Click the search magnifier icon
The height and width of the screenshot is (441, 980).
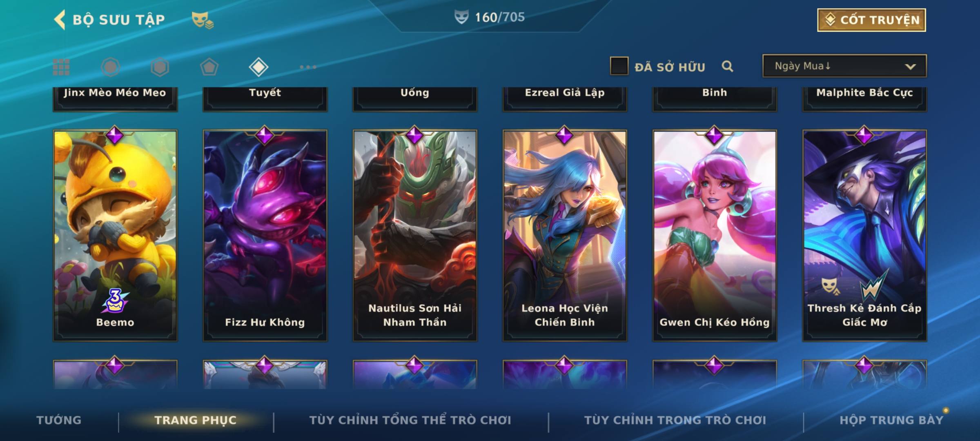click(727, 66)
